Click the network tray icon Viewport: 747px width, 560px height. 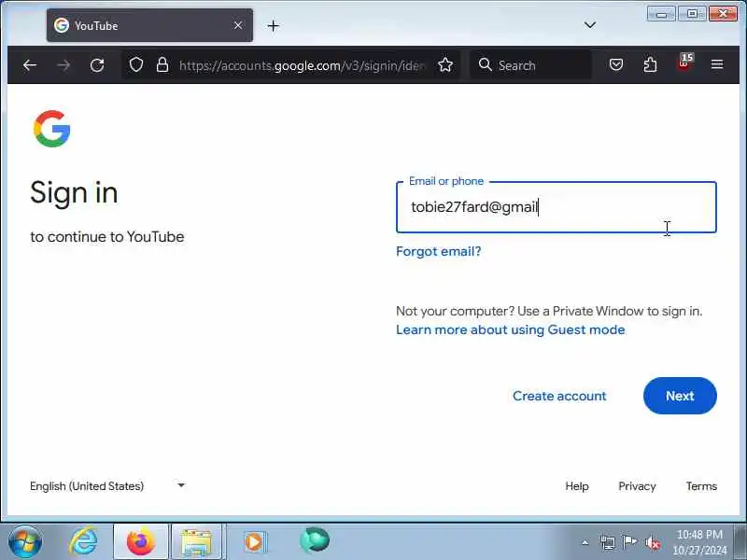coord(608,542)
